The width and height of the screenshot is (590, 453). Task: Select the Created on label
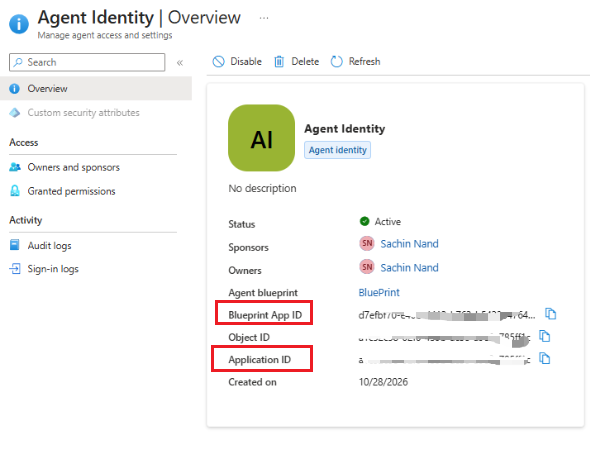(252, 382)
